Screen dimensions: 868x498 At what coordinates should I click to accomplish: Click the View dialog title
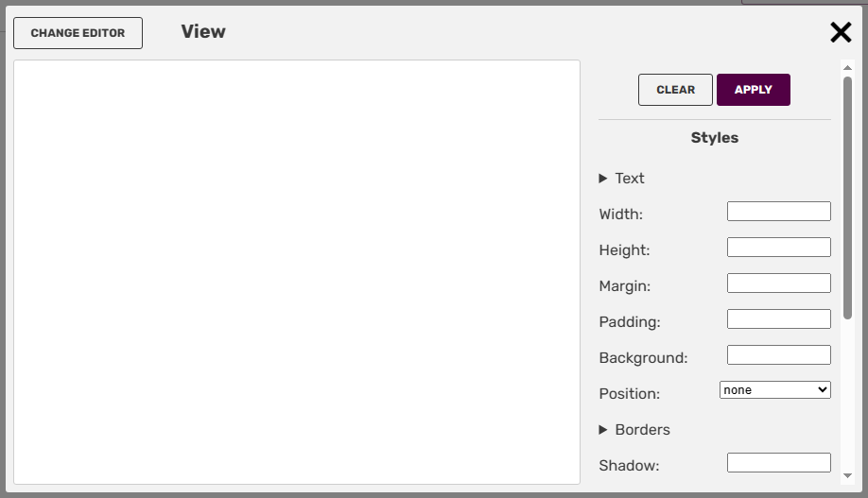tap(203, 32)
